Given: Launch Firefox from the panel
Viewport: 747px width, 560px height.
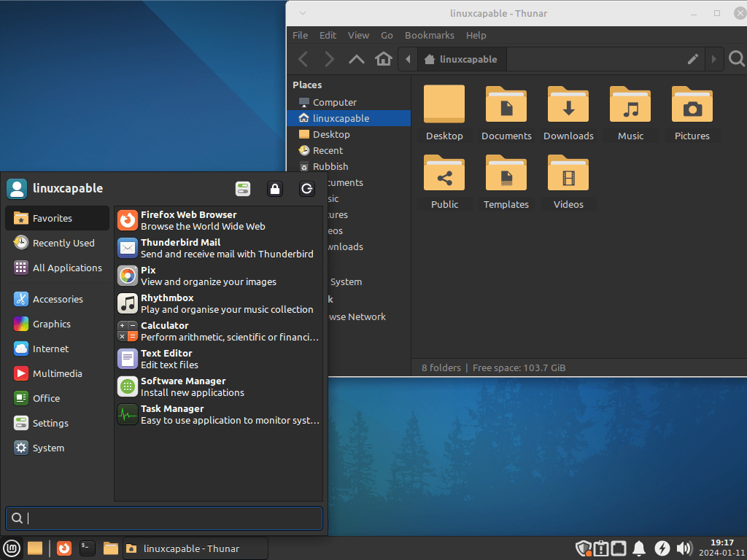Looking at the screenshot, I should (64, 548).
